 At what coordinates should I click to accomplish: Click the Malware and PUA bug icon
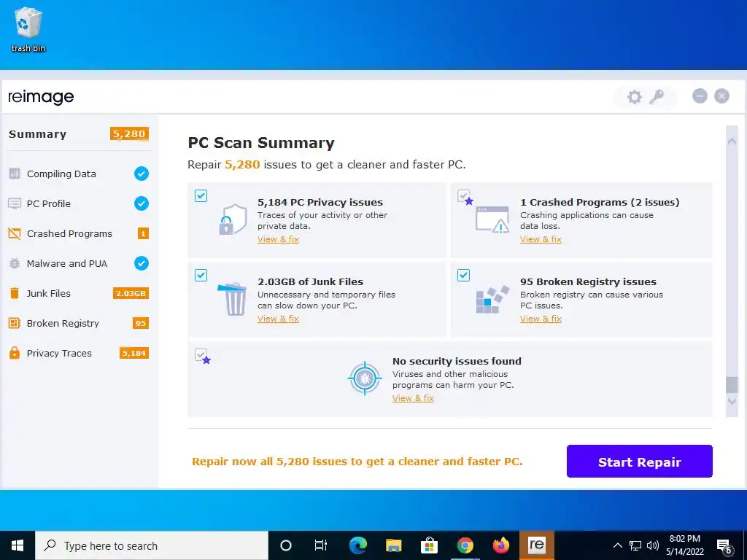pos(15,263)
